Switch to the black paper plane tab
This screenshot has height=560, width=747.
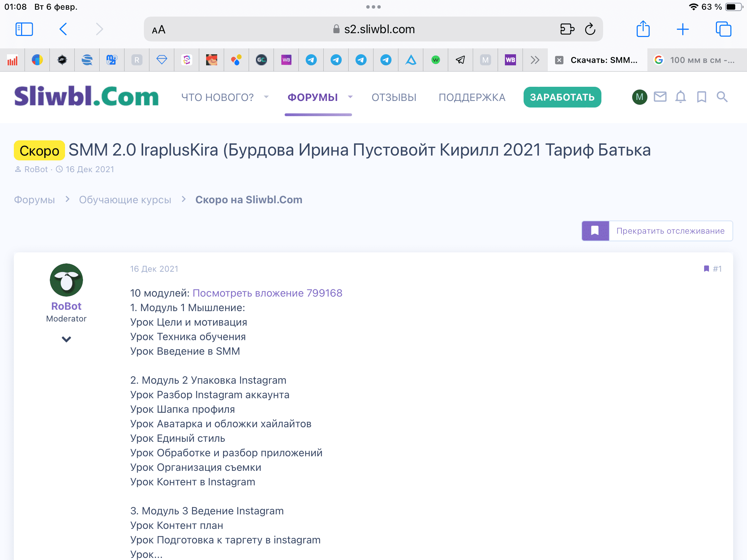click(x=461, y=60)
